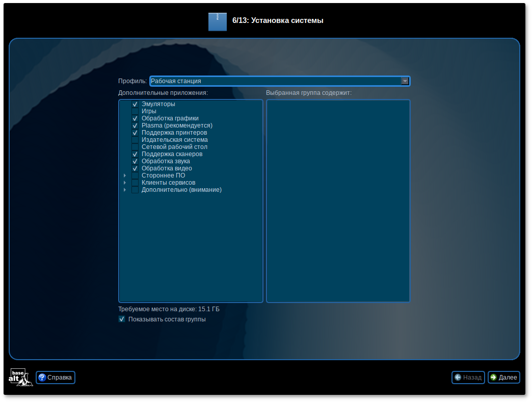Disable the Показывать состав группы checkbox
The image size is (532, 402).
[x=122, y=319]
